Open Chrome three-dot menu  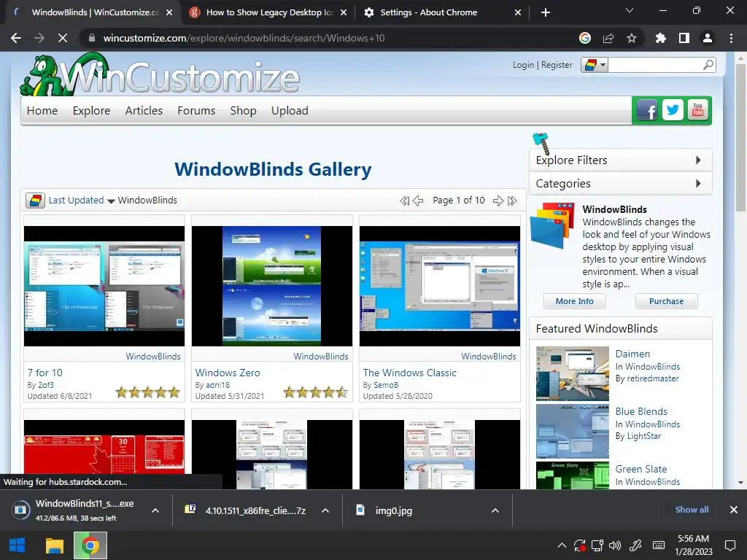coord(731,38)
